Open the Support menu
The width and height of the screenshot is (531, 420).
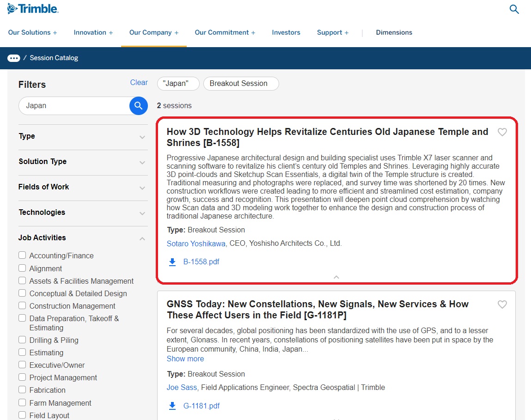pyautogui.click(x=333, y=32)
